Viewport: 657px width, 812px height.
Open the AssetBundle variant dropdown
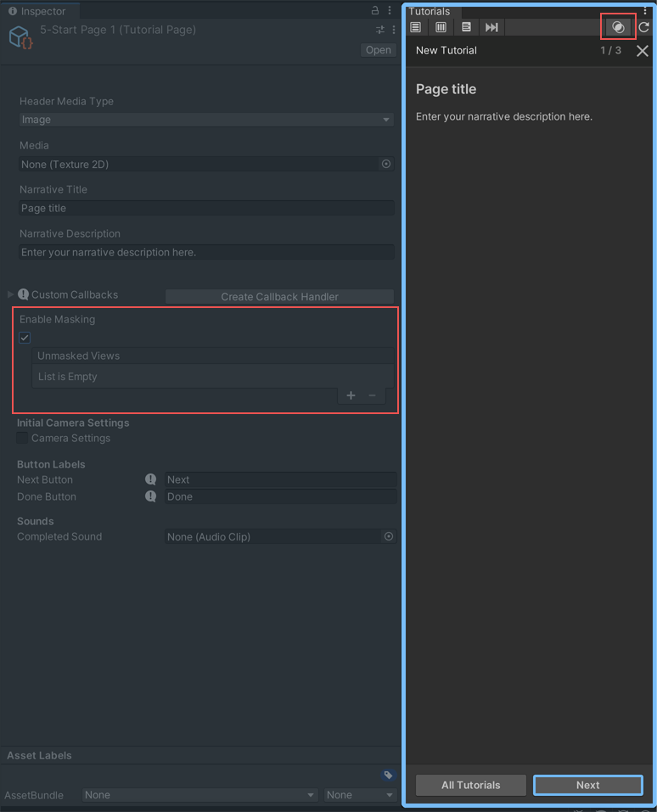coord(361,795)
